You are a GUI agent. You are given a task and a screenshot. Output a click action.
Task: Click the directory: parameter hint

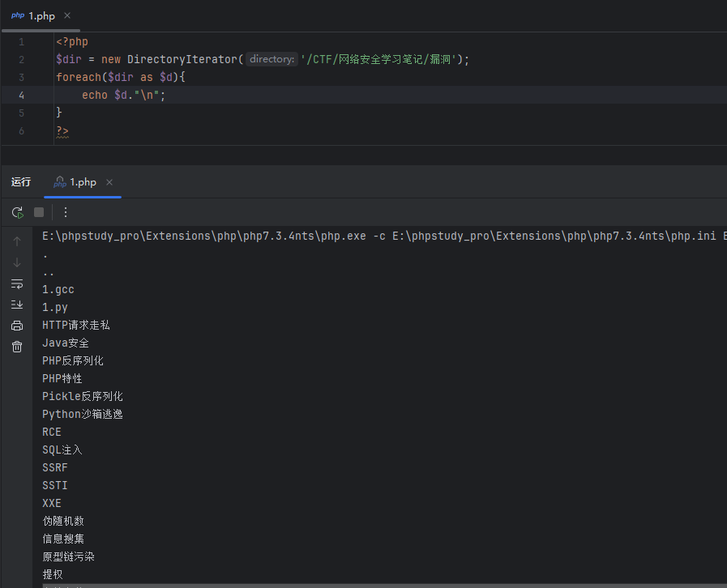(x=272, y=59)
